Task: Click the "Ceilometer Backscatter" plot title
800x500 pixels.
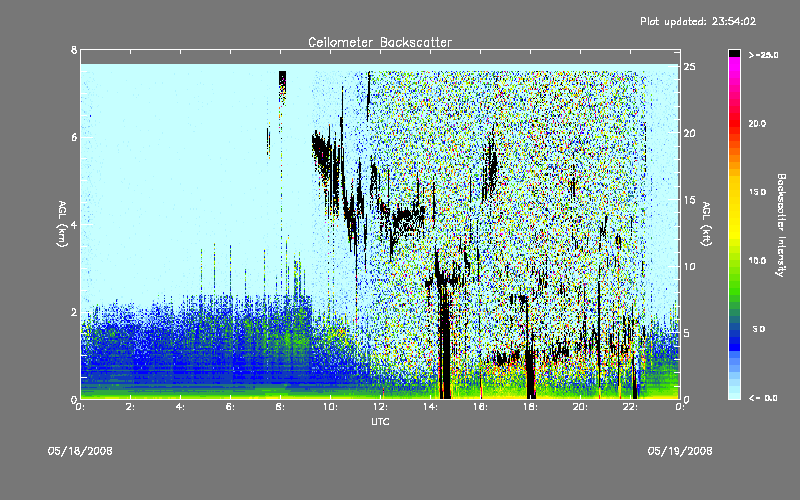Action: click(x=380, y=42)
